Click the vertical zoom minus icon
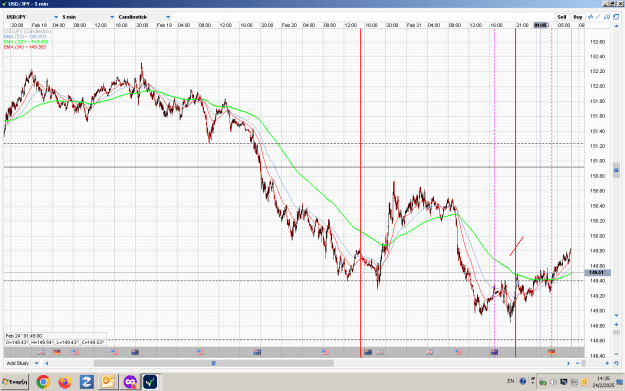The image size is (625, 391). [616, 354]
